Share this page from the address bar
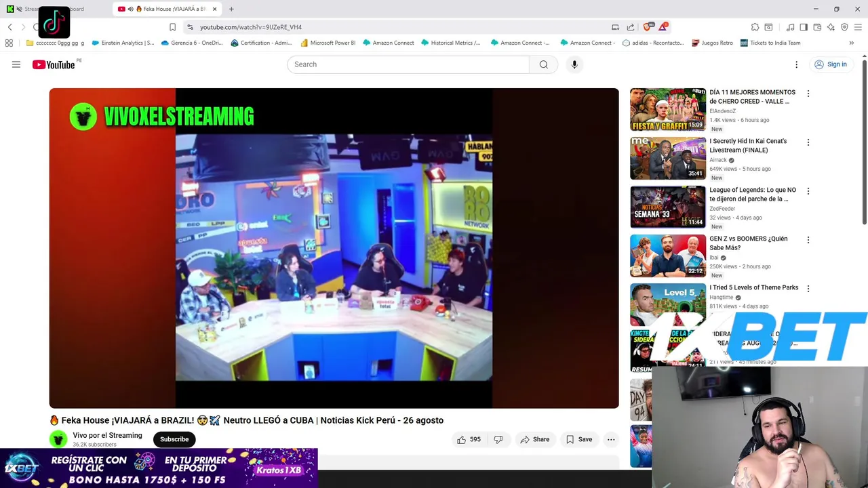868x488 pixels. pos(630,27)
